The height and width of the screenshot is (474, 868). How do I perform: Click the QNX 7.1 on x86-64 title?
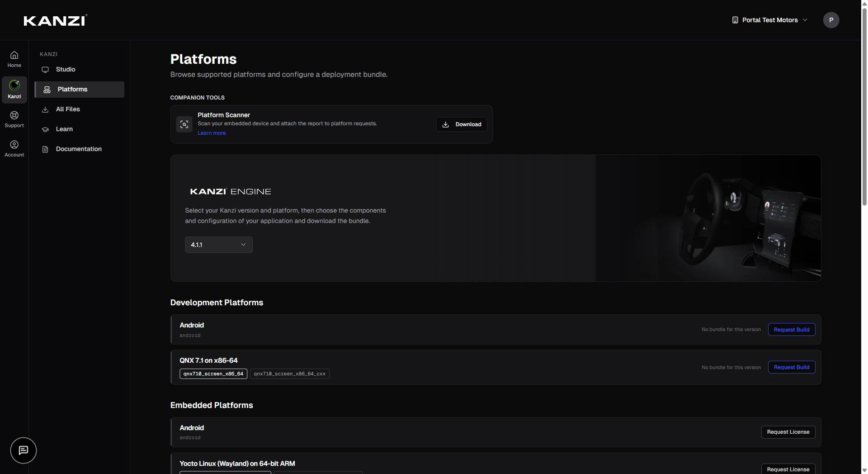(x=208, y=360)
